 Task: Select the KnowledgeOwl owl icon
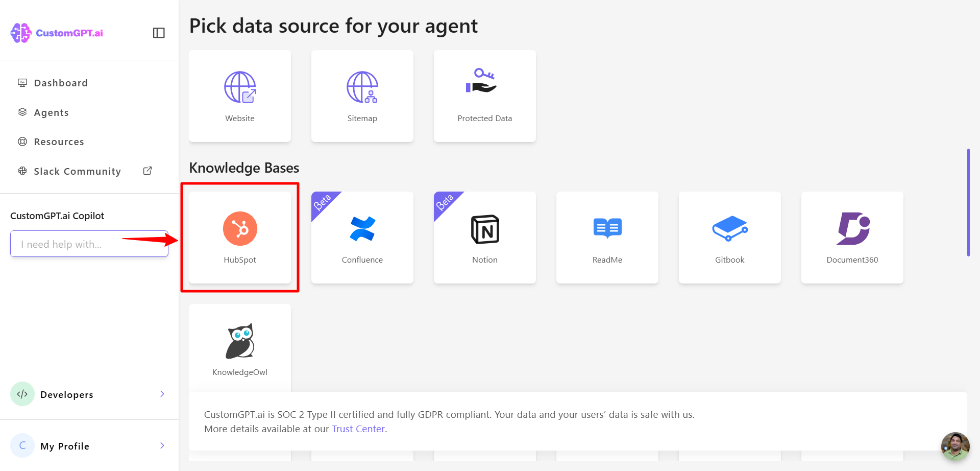(240, 341)
